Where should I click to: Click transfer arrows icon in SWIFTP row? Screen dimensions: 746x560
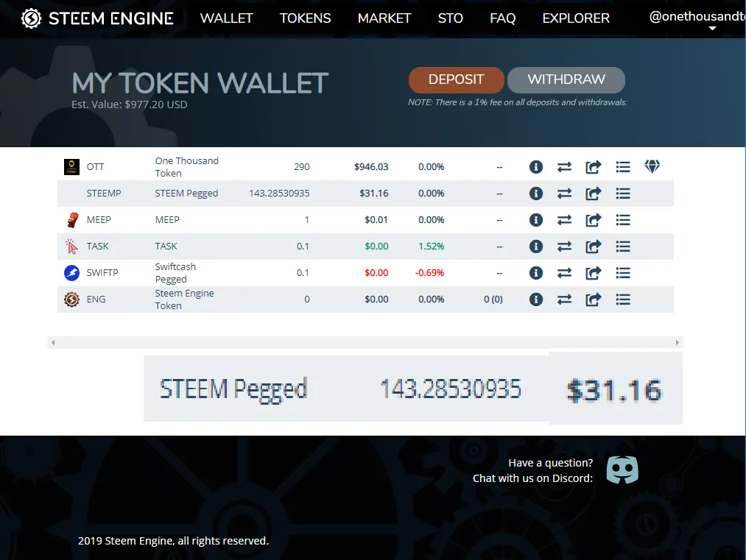click(564, 273)
